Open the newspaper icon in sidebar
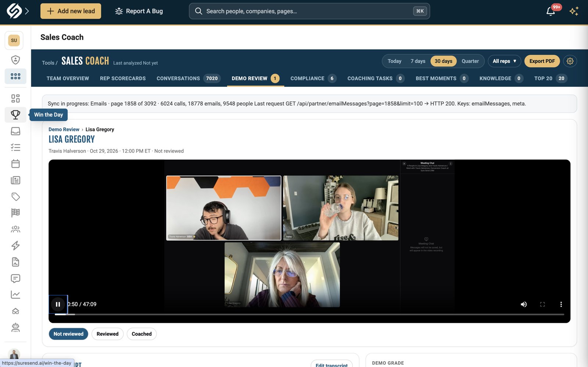This screenshot has width=588, height=367. click(15, 180)
